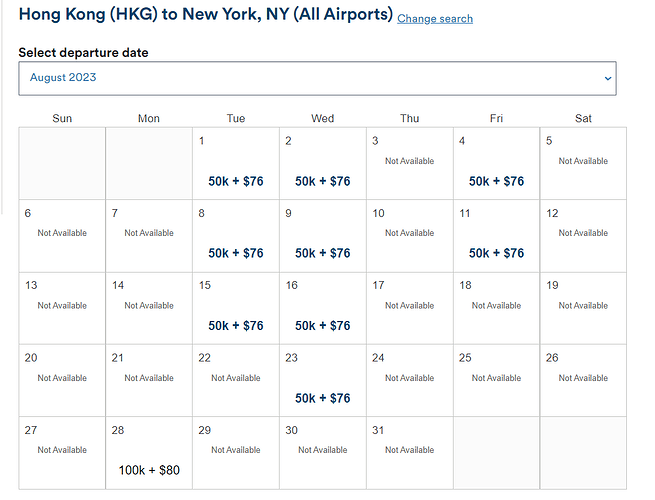The width and height of the screenshot is (655, 500).
Task: Select August 23 fare 50k + $76
Action: (322, 398)
